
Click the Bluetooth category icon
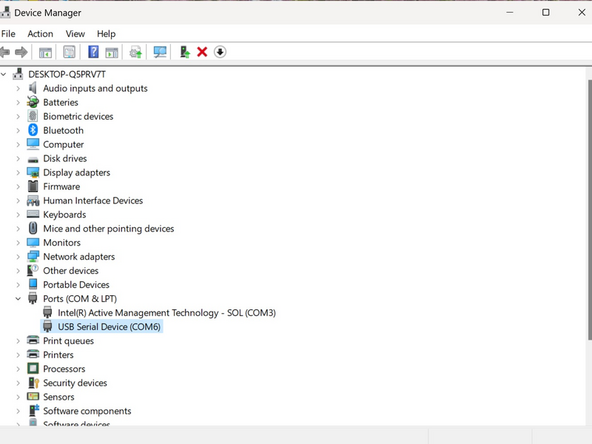(33, 130)
